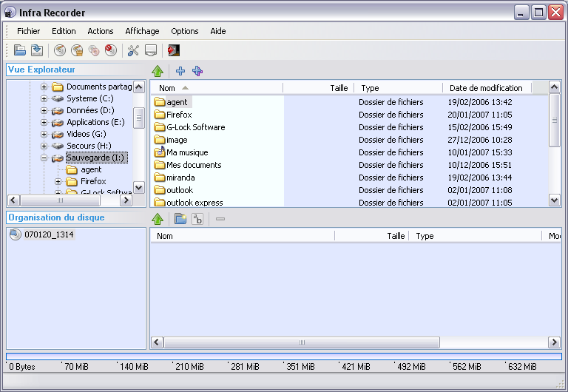Go up one level in disc layout
This screenshot has height=392, width=568.
pyautogui.click(x=158, y=219)
